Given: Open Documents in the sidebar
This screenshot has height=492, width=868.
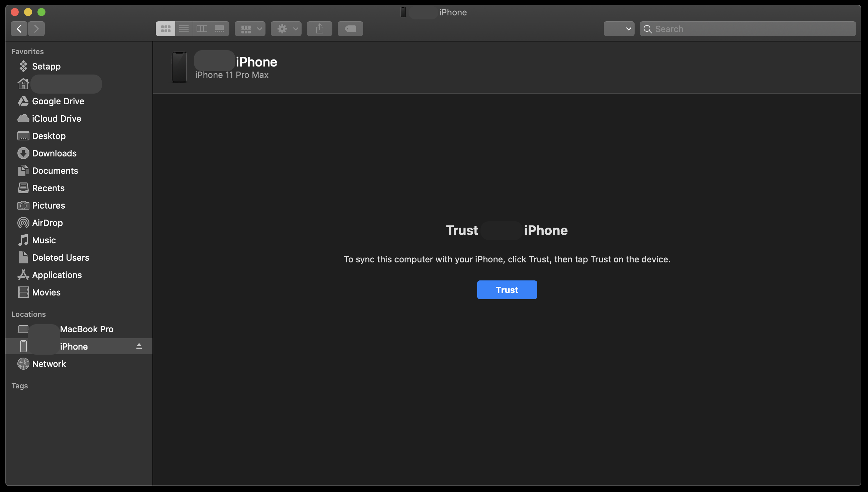Looking at the screenshot, I should pos(79,171).
